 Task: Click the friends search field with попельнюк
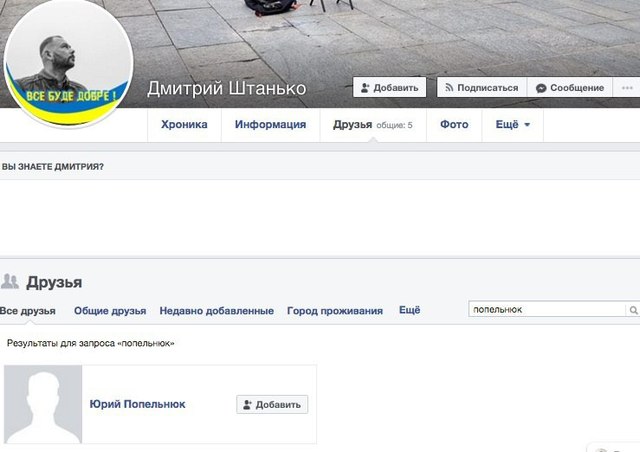pyautogui.click(x=547, y=309)
